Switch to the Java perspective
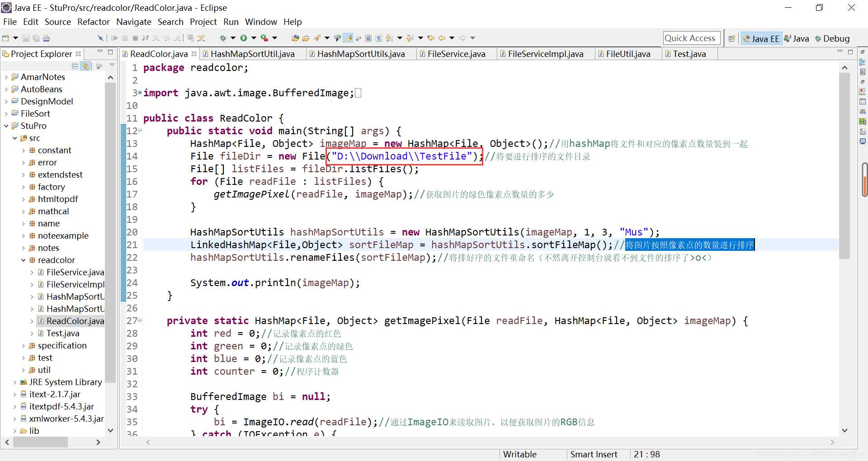Image resolution: width=868 pixels, height=461 pixels. tap(796, 39)
